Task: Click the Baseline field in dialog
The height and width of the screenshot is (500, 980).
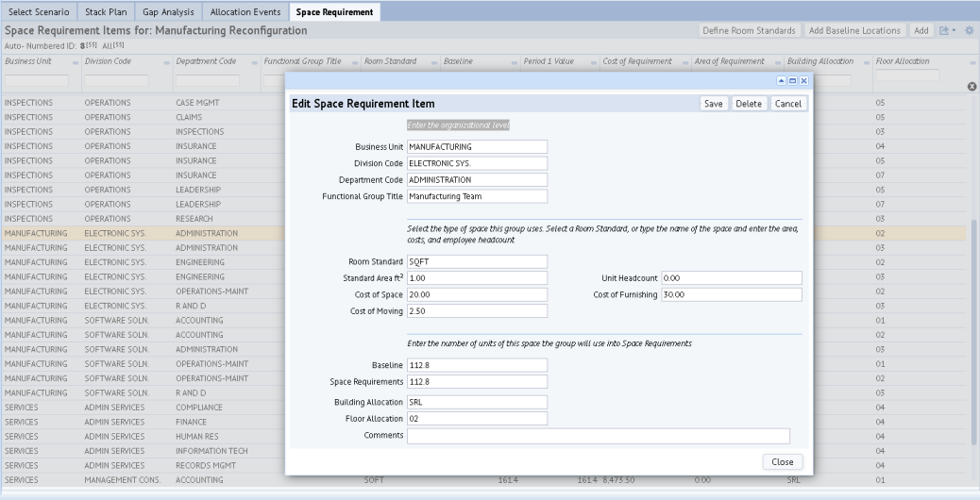Action: point(477,365)
